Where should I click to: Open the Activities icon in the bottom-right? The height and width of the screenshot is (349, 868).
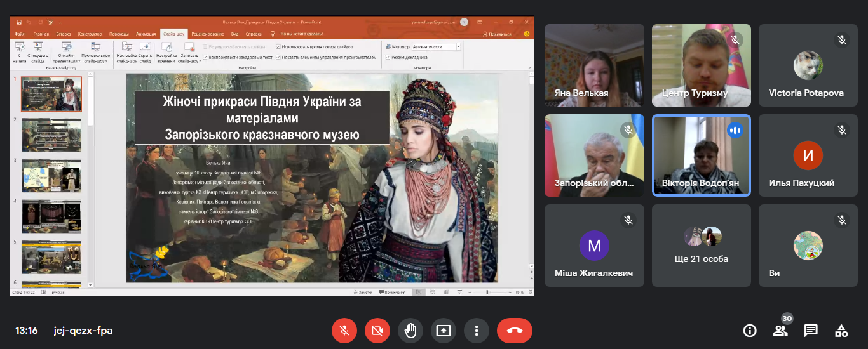[841, 331]
